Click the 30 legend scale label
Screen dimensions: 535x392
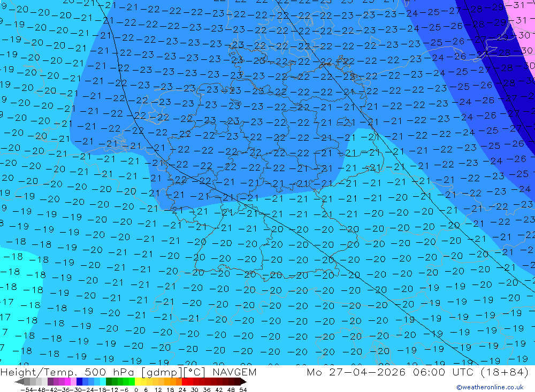pos(195,390)
